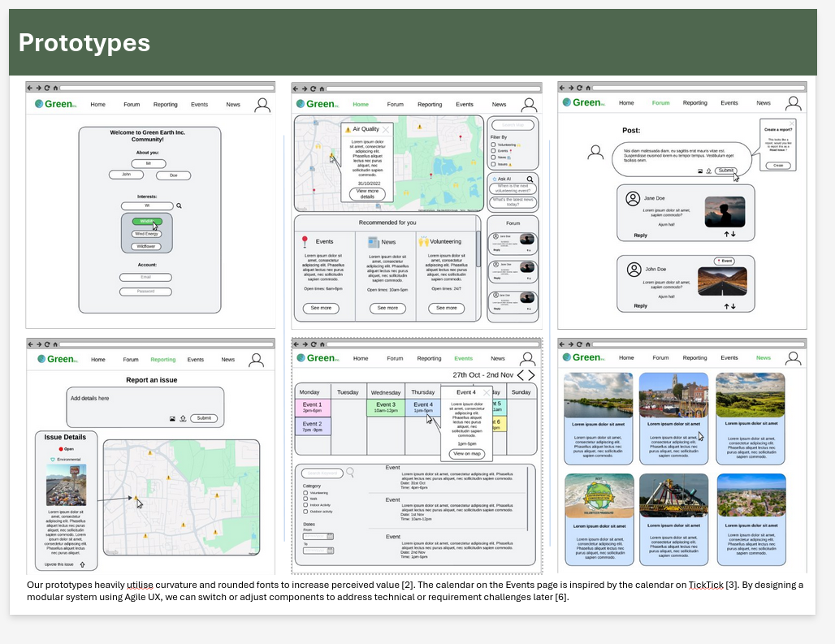Tick the Issues checkbox under Filter By
The width and height of the screenshot is (835, 644).
click(494, 164)
